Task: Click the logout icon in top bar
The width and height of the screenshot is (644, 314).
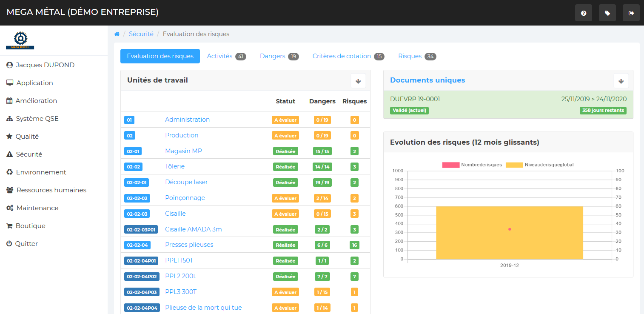Action: (631, 13)
